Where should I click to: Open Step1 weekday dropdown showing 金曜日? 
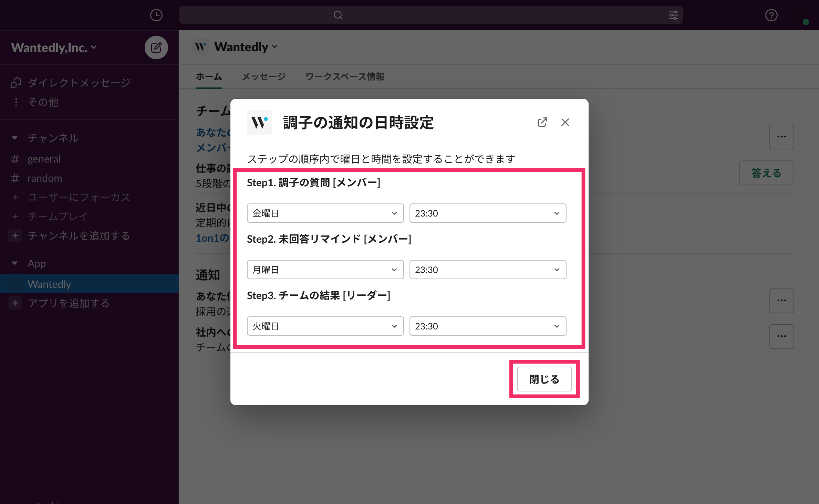[x=325, y=213]
